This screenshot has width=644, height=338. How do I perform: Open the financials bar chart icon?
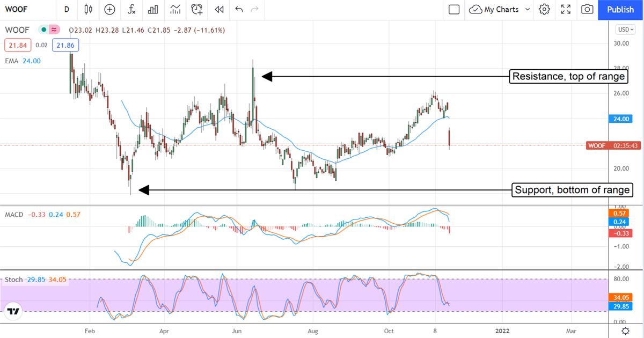coord(153,9)
